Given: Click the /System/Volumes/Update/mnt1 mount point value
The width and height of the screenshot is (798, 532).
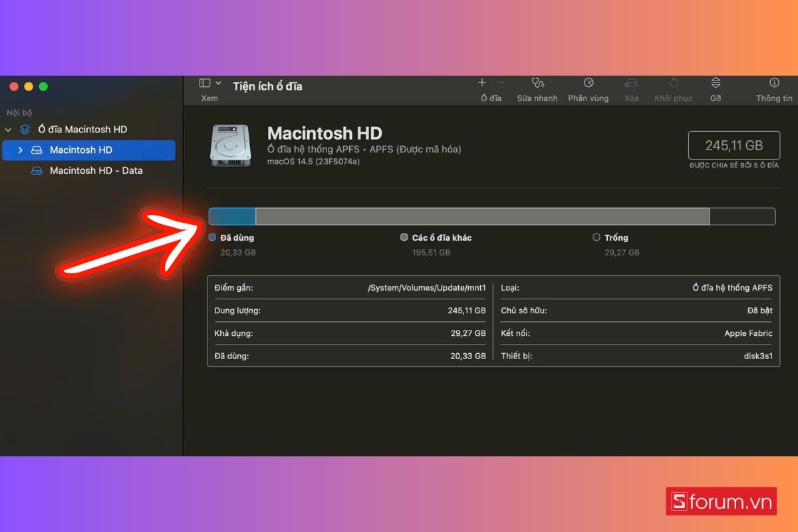Looking at the screenshot, I should point(427,288).
